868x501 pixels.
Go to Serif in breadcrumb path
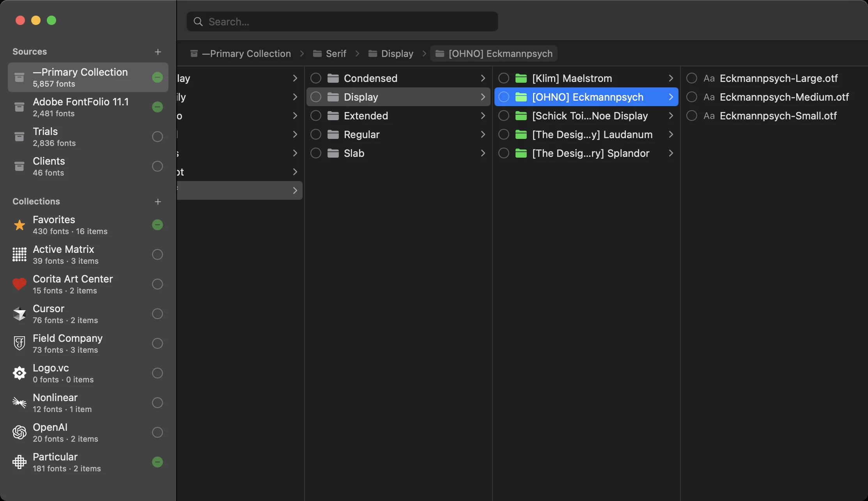(329, 53)
